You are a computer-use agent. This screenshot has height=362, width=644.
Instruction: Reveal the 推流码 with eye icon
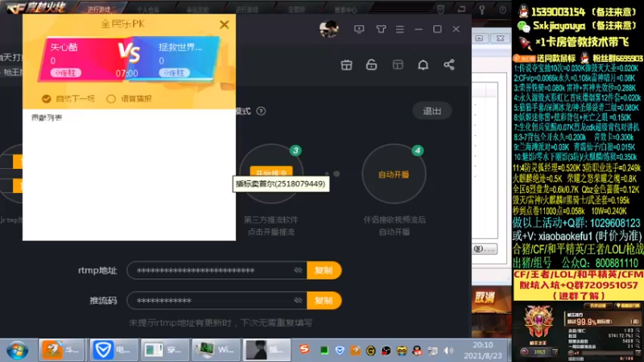pyautogui.click(x=298, y=300)
